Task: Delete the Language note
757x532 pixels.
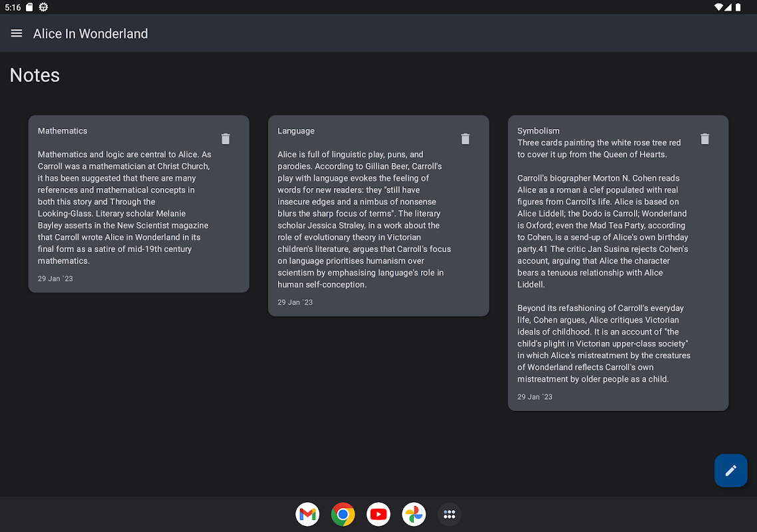Action: tap(466, 139)
